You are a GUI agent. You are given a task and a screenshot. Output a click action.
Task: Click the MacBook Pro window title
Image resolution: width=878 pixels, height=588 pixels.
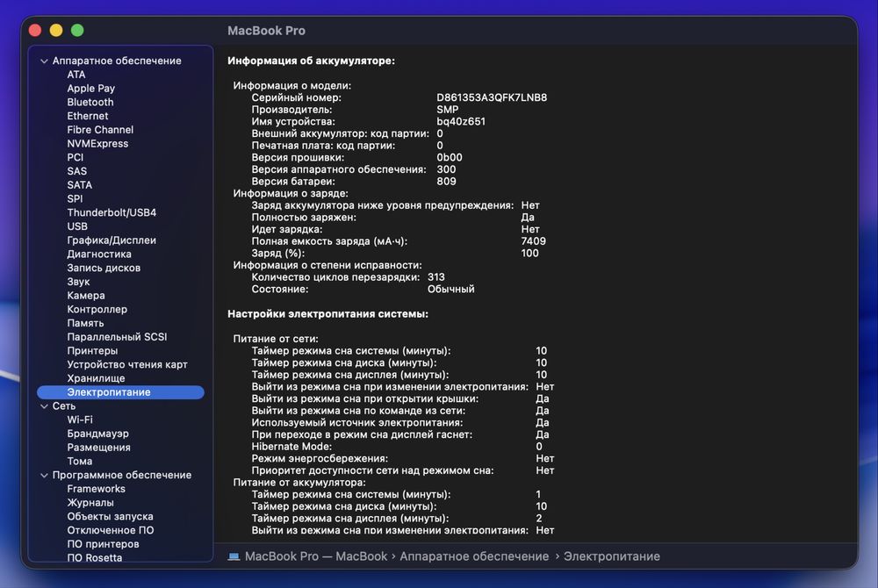(x=267, y=31)
